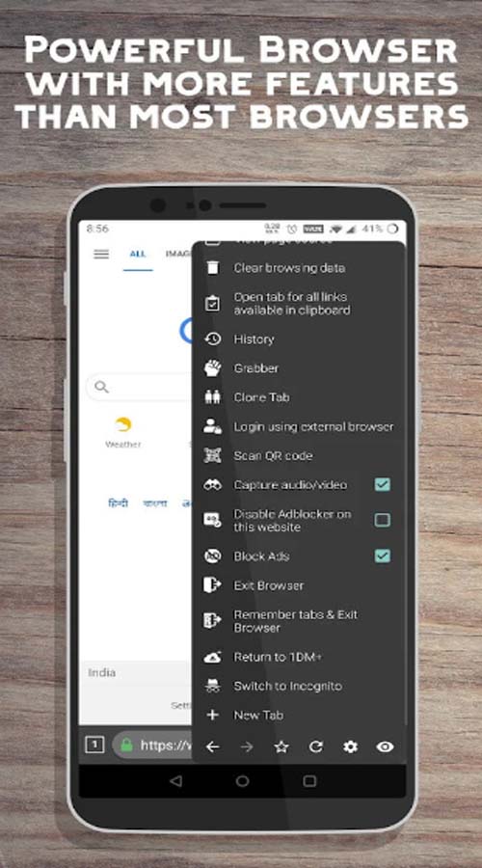Tap the bookmark star icon
The height and width of the screenshot is (868, 482).
pyautogui.click(x=281, y=746)
